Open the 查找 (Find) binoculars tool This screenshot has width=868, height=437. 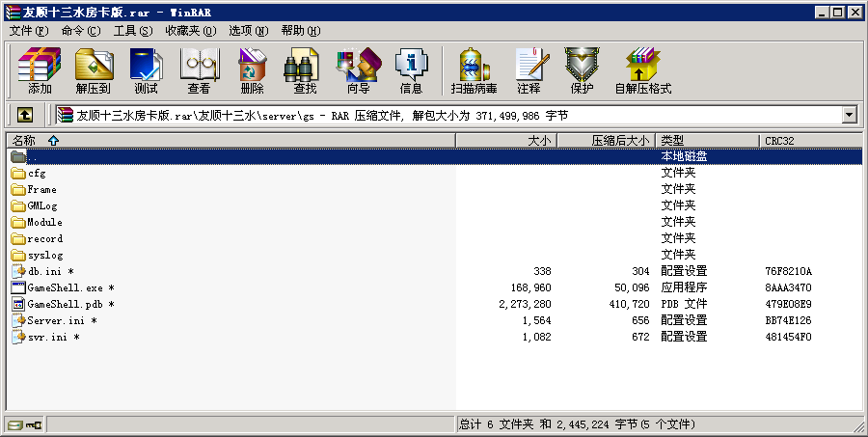305,71
